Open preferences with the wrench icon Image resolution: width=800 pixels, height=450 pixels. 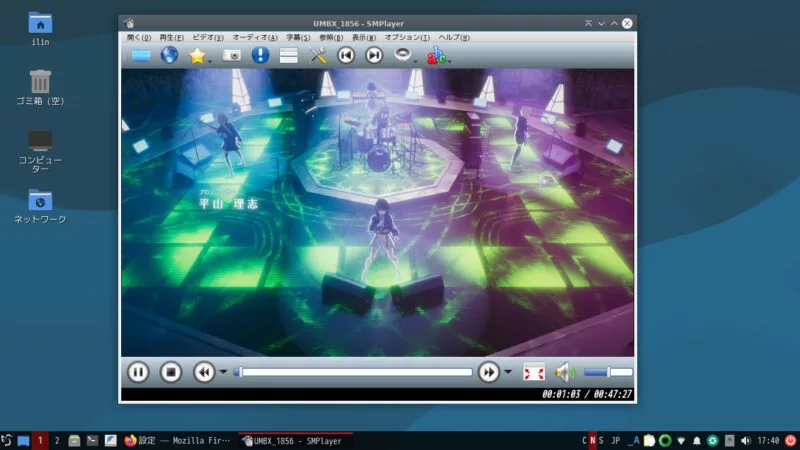click(318, 55)
